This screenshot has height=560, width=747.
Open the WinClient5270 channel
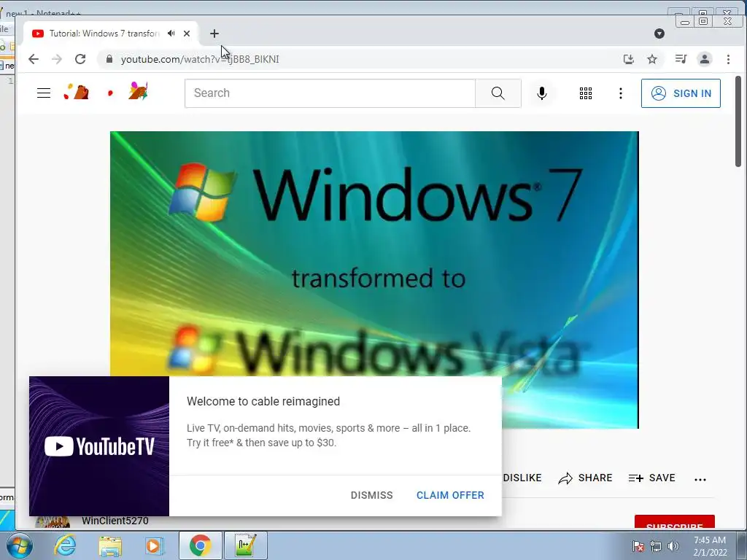click(115, 521)
